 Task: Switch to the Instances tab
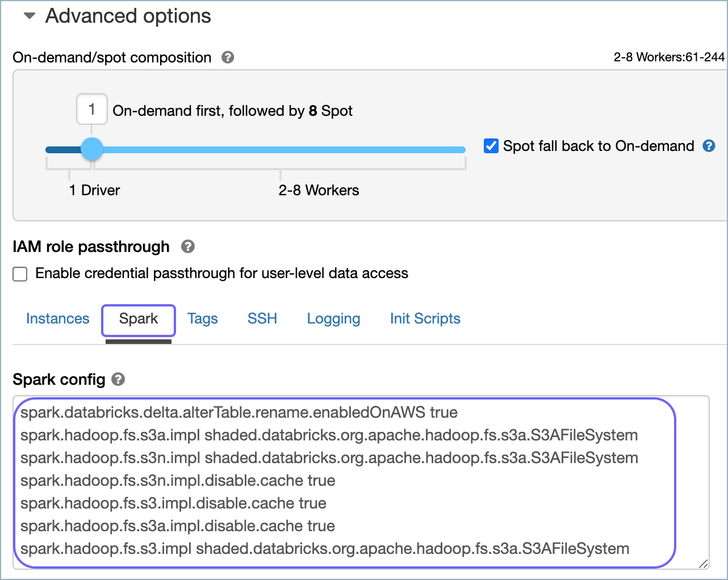[x=58, y=318]
